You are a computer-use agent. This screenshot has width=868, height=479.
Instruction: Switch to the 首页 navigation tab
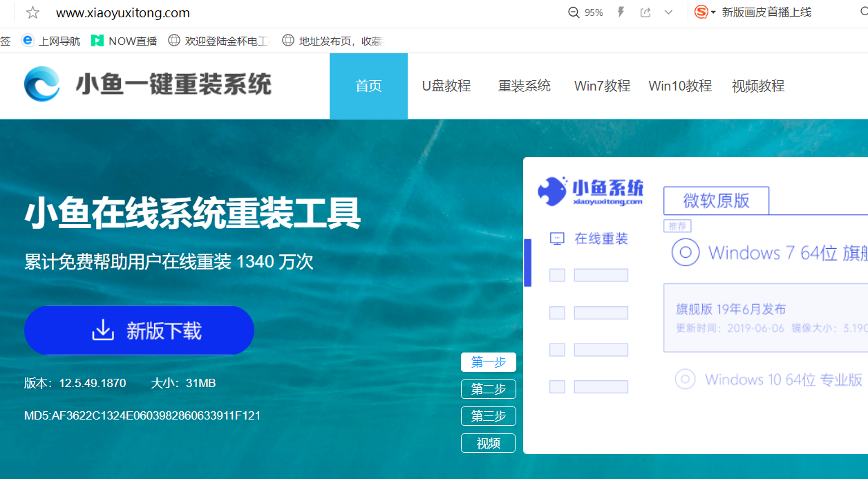click(368, 86)
